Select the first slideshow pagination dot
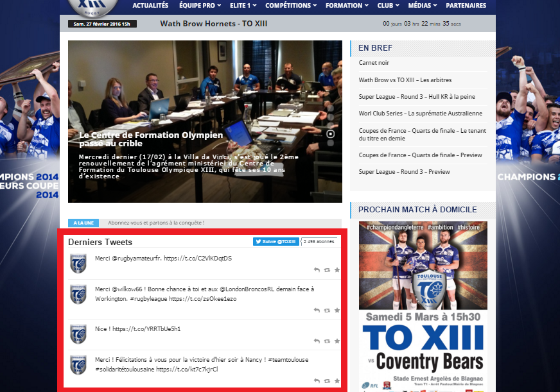This screenshot has height=392, width=560. (x=331, y=109)
